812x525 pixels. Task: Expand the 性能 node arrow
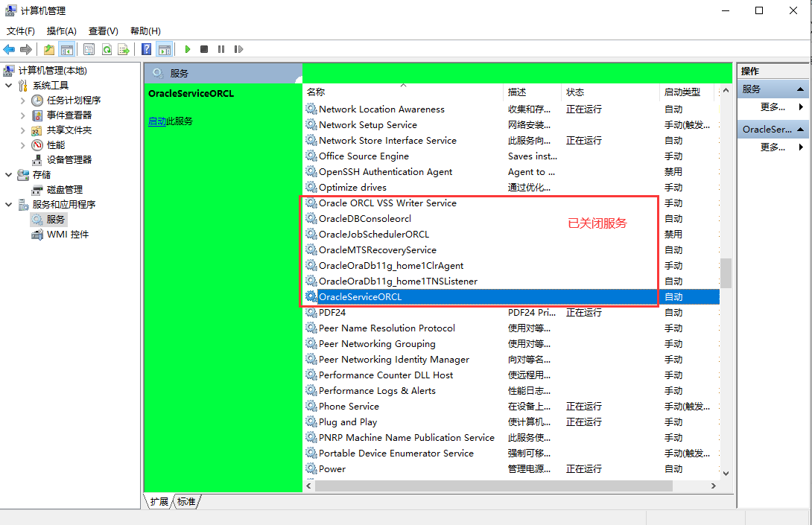point(23,145)
